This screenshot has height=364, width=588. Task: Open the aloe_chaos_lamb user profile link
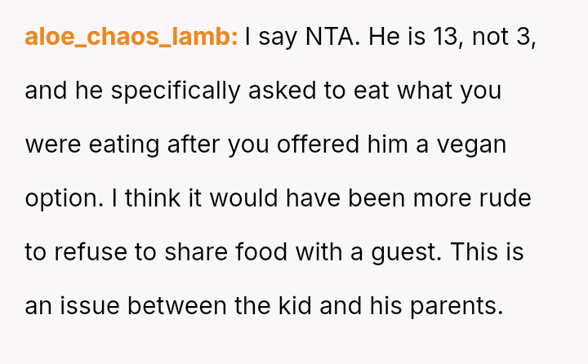[x=131, y=37]
